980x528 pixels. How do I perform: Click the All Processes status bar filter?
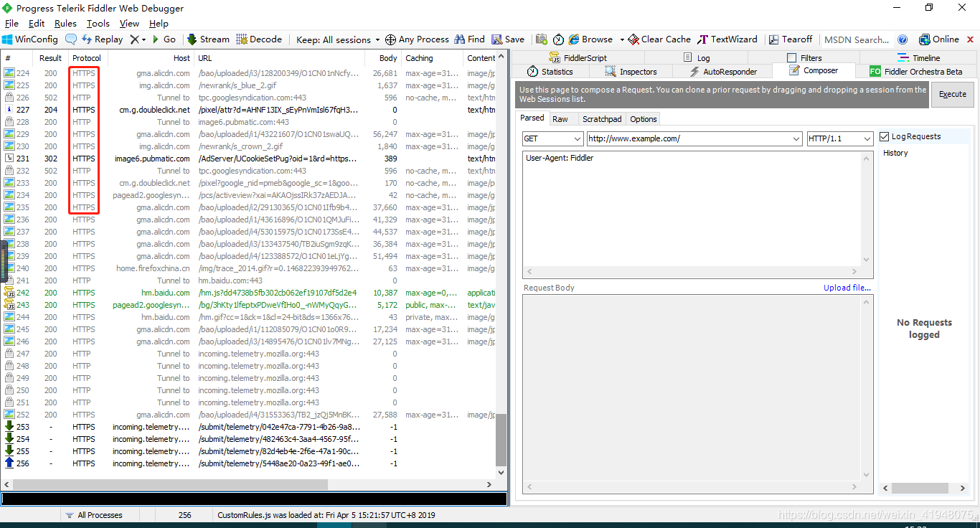tap(93, 515)
